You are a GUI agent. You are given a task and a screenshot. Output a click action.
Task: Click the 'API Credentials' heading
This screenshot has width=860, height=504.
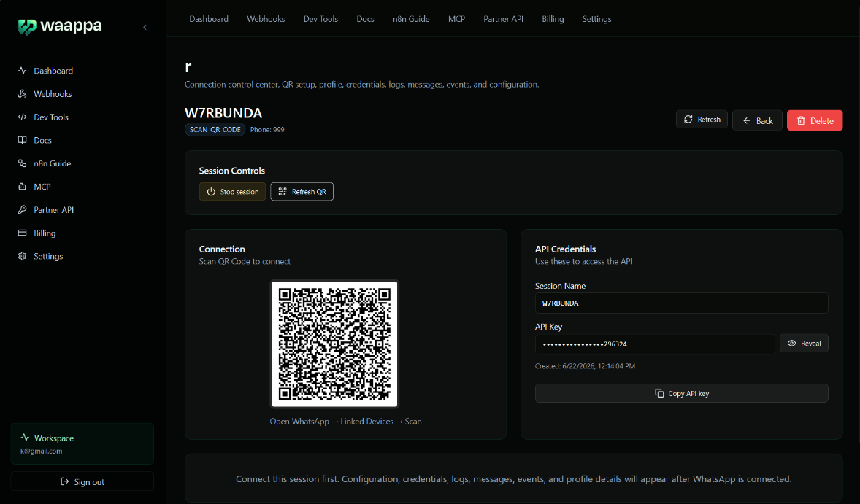pos(566,249)
